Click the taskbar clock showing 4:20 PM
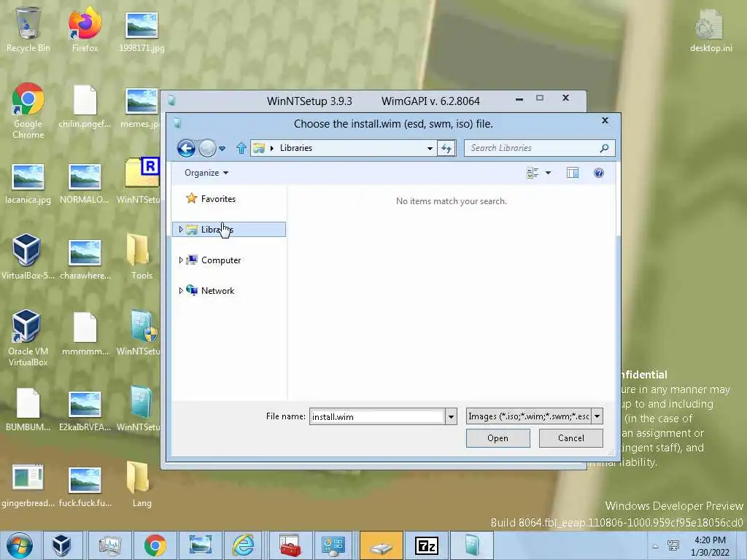The height and width of the screenshot is (560, 747). click(710, 546)
